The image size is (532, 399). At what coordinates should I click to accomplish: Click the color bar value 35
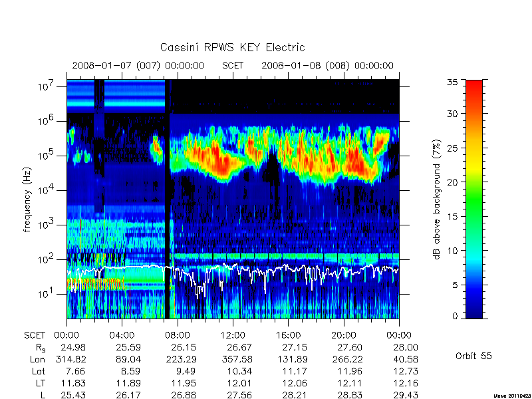(452, 82)
